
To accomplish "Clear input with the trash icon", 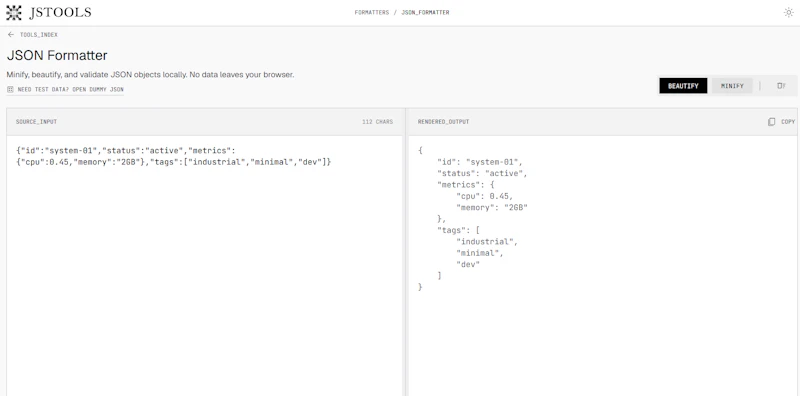I will tap(781, 86).
